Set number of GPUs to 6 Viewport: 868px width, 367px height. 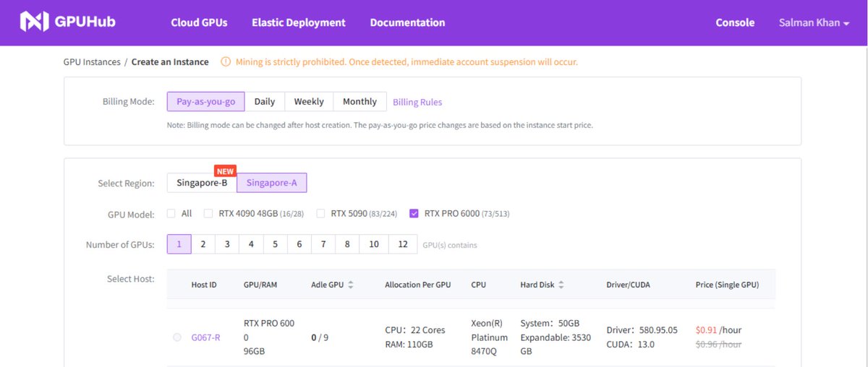tap(299, 244)
